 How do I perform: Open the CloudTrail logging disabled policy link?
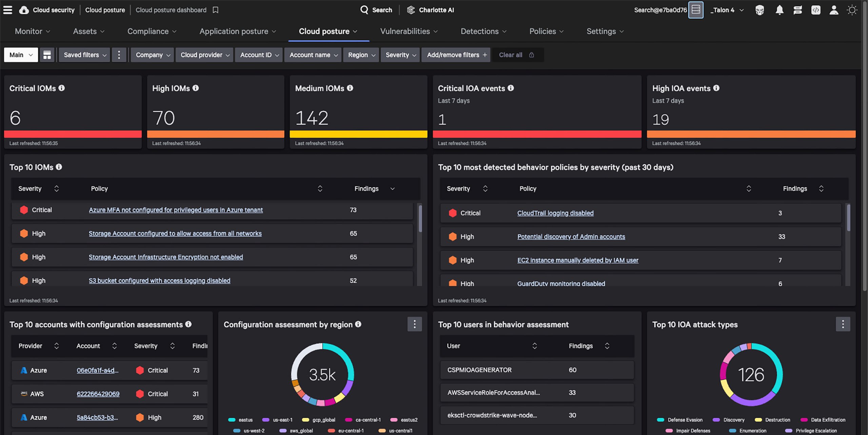(555, 213)
